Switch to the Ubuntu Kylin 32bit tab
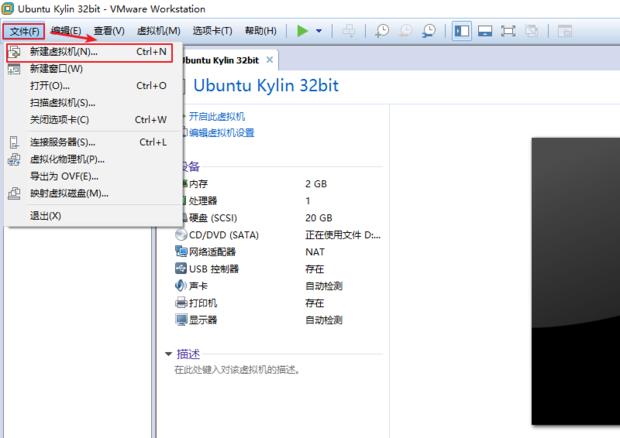Image resolution: width=620 pixels, height=438 pixels. coord(221,60)
